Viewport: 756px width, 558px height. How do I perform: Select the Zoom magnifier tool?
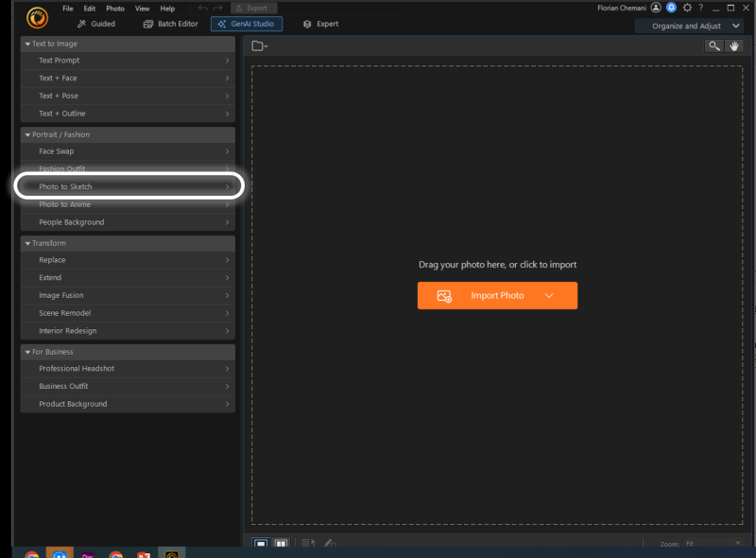click(x=714, y=45)
